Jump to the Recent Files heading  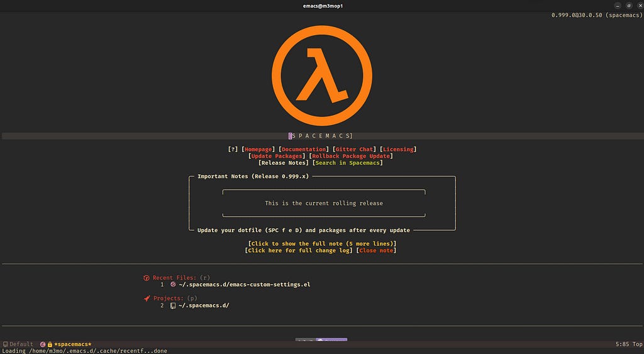click(175, 278)
